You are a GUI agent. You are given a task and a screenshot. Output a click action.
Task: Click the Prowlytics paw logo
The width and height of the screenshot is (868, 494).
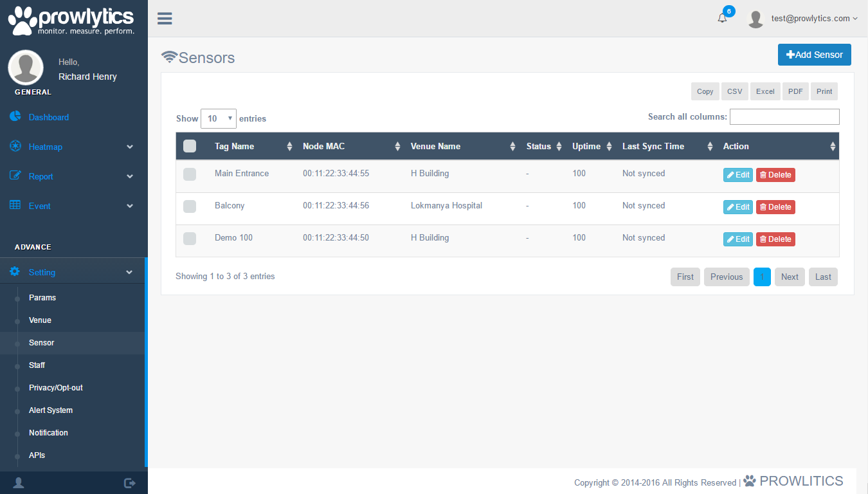click(22, 21)
